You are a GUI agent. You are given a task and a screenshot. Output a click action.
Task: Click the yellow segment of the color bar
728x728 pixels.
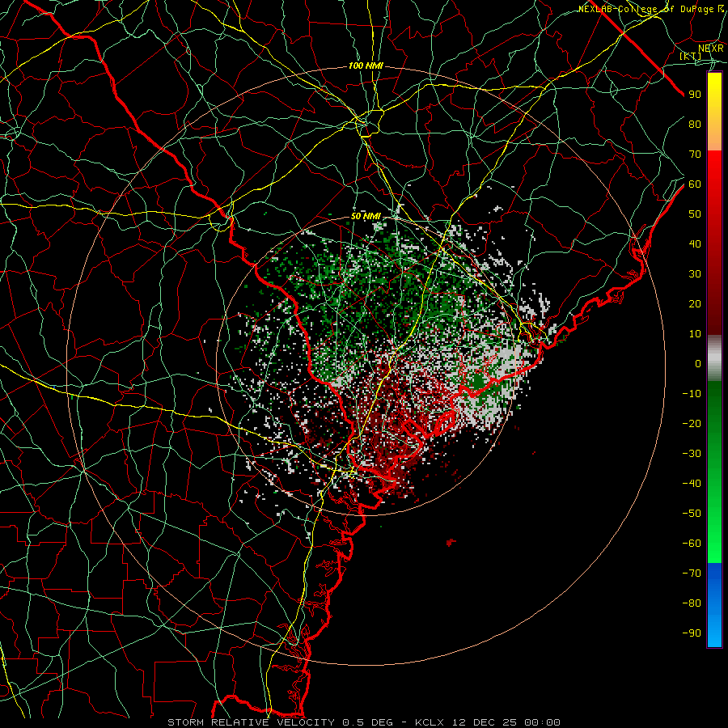coord(714,112)
